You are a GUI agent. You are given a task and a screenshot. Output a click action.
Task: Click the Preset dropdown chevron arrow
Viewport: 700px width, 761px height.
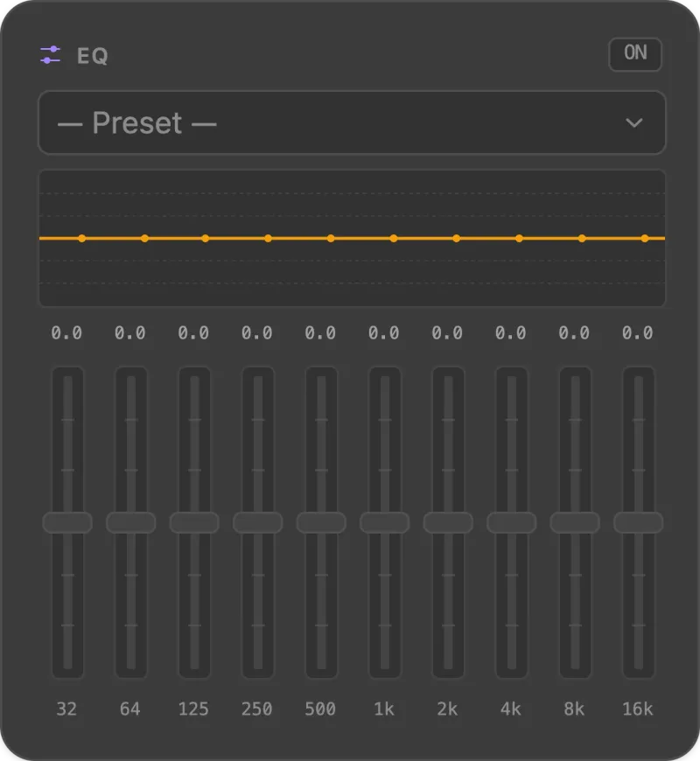pos(634,122)
